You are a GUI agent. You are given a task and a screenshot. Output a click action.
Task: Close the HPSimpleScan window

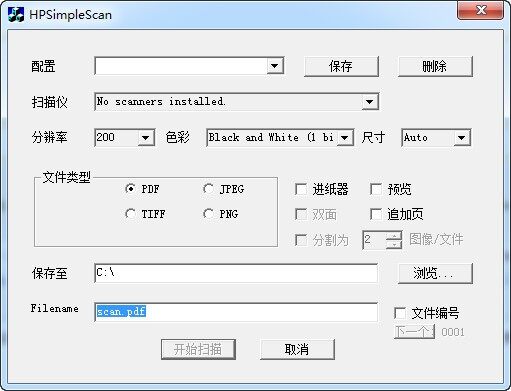(x=480, y=10)
